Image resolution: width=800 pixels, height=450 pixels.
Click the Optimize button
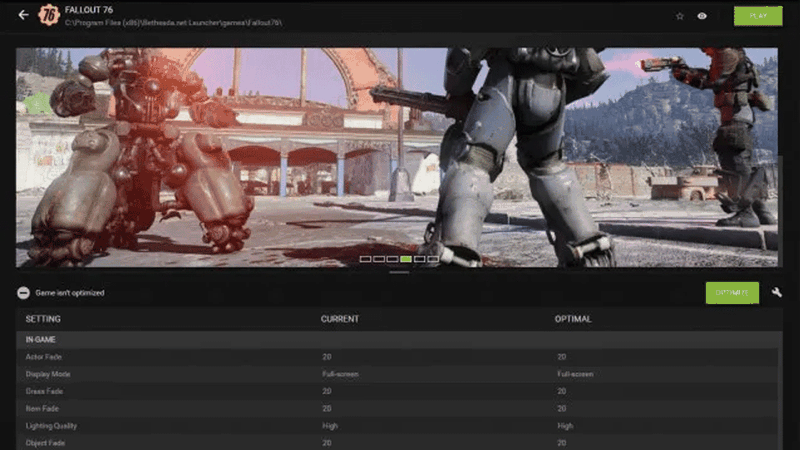tap(732, 293)
